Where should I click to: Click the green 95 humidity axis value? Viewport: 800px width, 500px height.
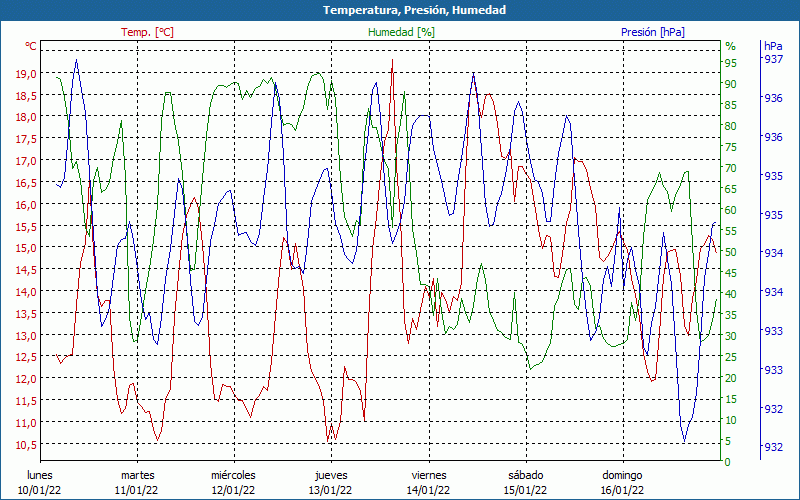[731, 63]
